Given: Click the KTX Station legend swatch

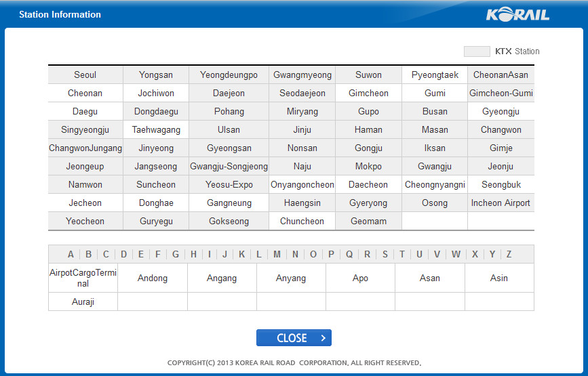Looking at the screenshot, I should tap(477, 51).
